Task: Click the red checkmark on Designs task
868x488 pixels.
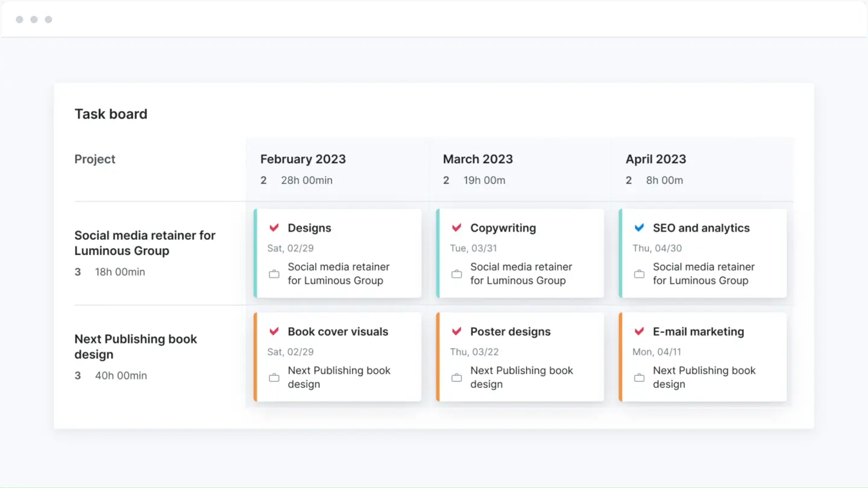Action: tap(274, 228)
